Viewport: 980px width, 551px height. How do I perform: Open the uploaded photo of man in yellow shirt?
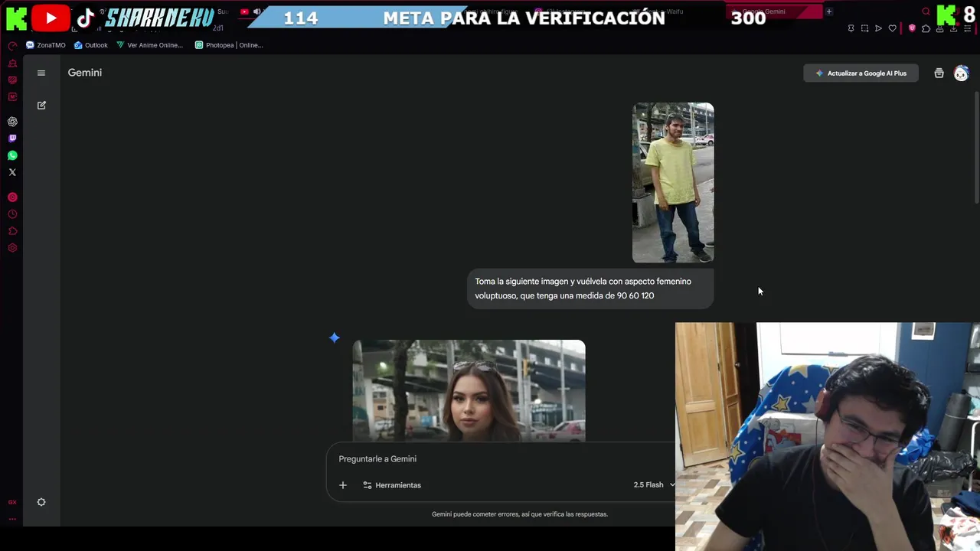(x=673, y=183)
